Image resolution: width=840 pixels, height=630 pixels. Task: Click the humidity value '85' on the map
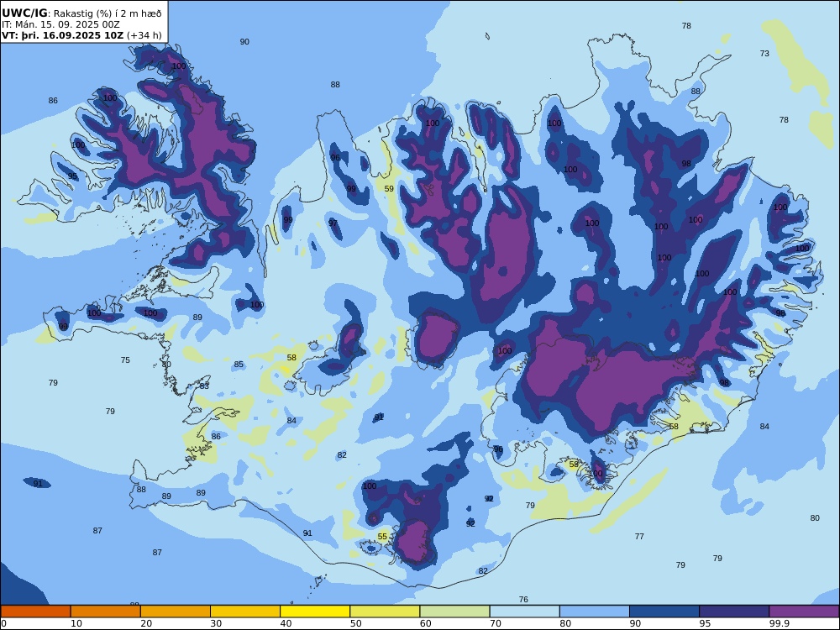pyautogui.click(x=239, y=365)
